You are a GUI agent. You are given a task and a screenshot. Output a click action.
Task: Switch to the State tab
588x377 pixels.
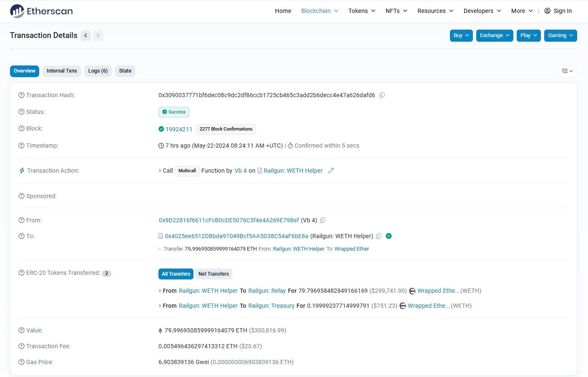[x=125, y=71]
